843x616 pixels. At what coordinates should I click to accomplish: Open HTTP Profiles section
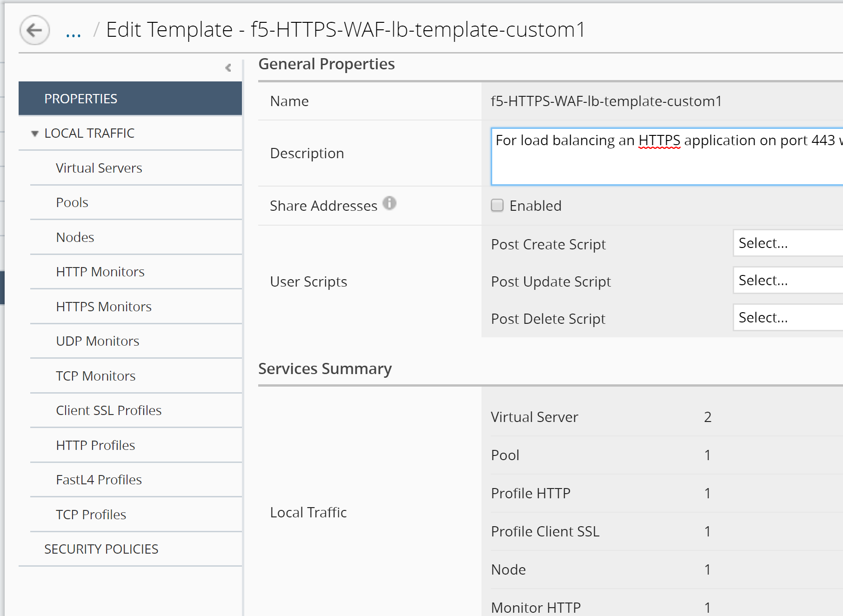(x=136, y=445)
